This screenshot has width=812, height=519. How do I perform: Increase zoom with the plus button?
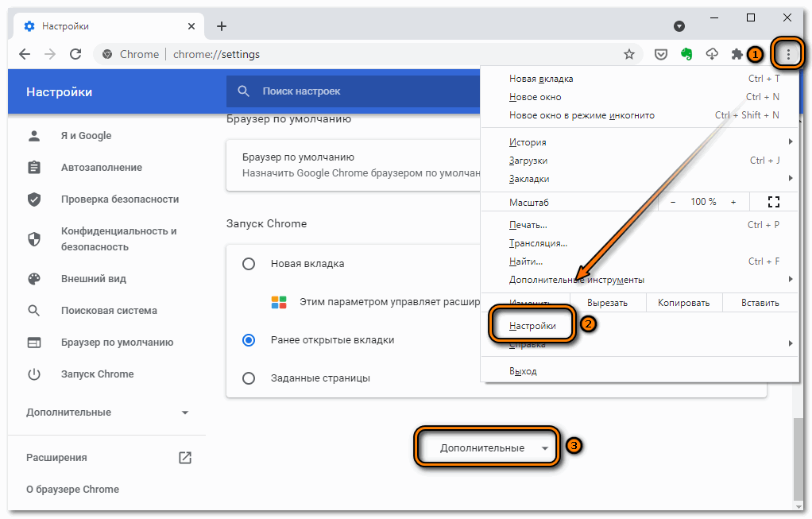(x=733, y=202)
